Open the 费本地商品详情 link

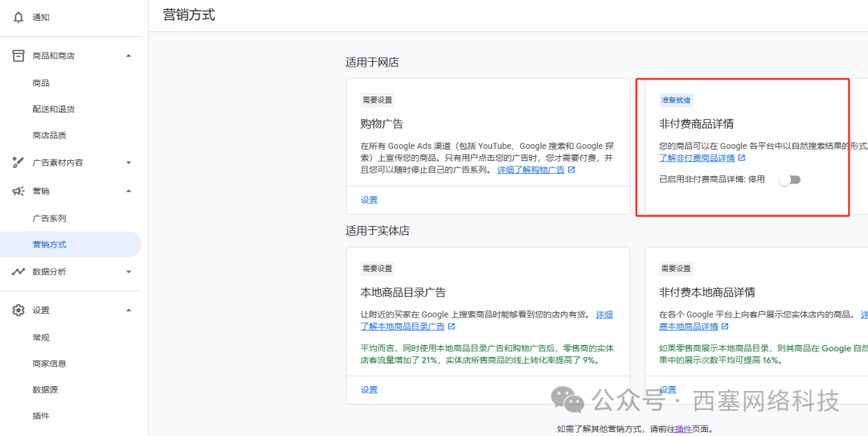(689, 327)
